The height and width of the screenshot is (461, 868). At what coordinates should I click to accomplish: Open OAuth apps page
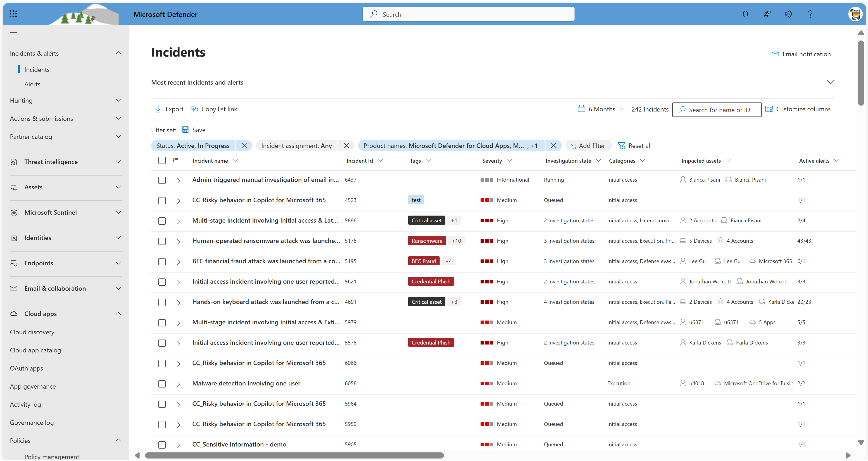(26, 368)
